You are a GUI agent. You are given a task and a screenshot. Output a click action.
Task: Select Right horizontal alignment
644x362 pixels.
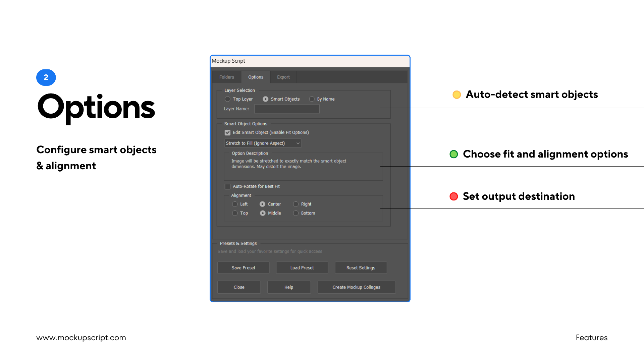(x=296, y=204)
